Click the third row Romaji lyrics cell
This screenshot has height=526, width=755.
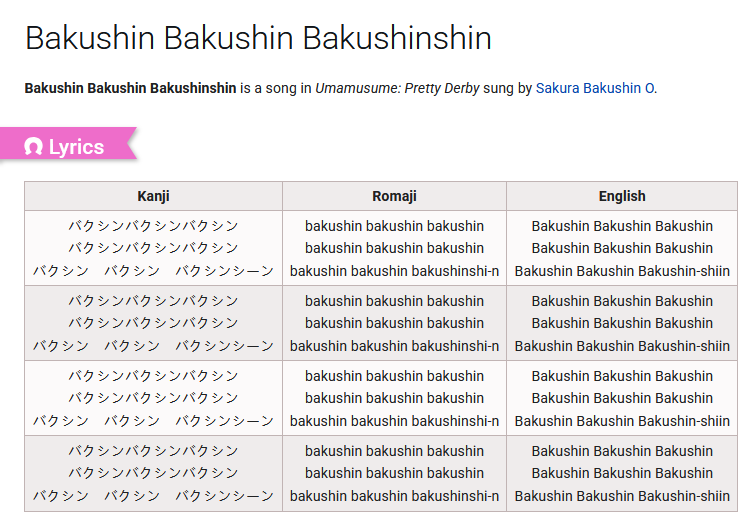click(x=394, y=398)
